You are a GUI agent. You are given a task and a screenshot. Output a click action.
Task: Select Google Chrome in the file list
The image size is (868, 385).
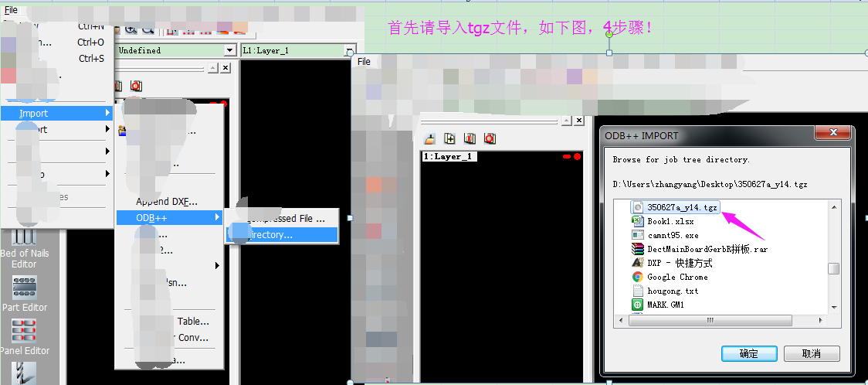pyautogui.click(x=670, y=277)
